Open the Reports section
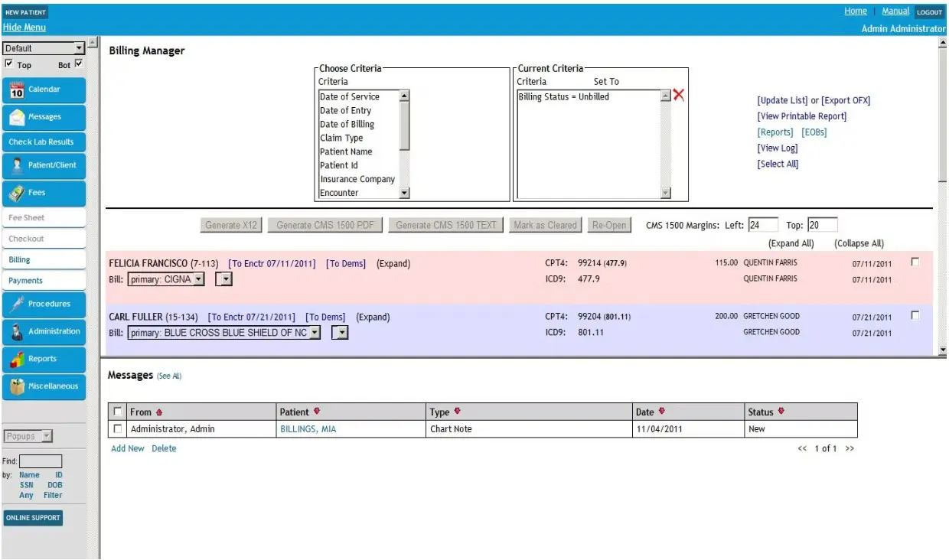The width and height of the screenshot is (949, 560). 44,359
